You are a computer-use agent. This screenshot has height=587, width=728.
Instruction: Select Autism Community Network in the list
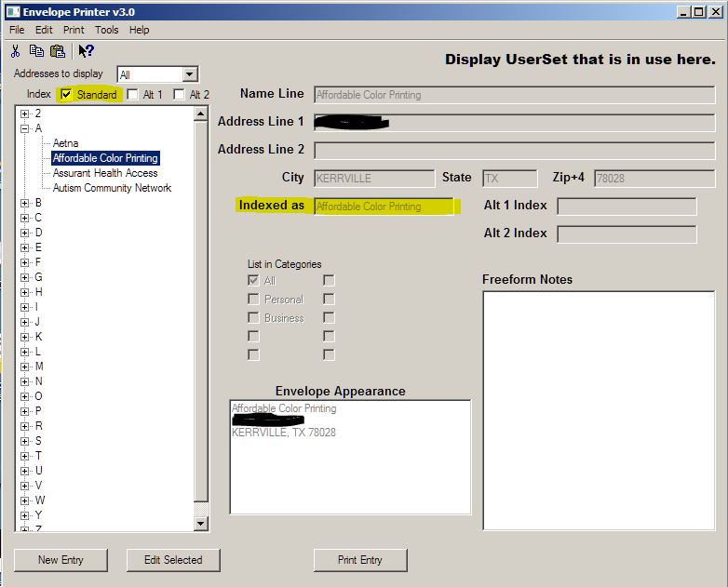[x=112, y=188]
